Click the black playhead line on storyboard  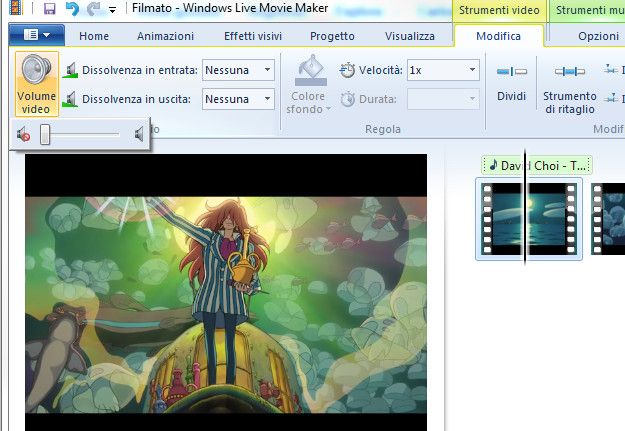(525, 207)
